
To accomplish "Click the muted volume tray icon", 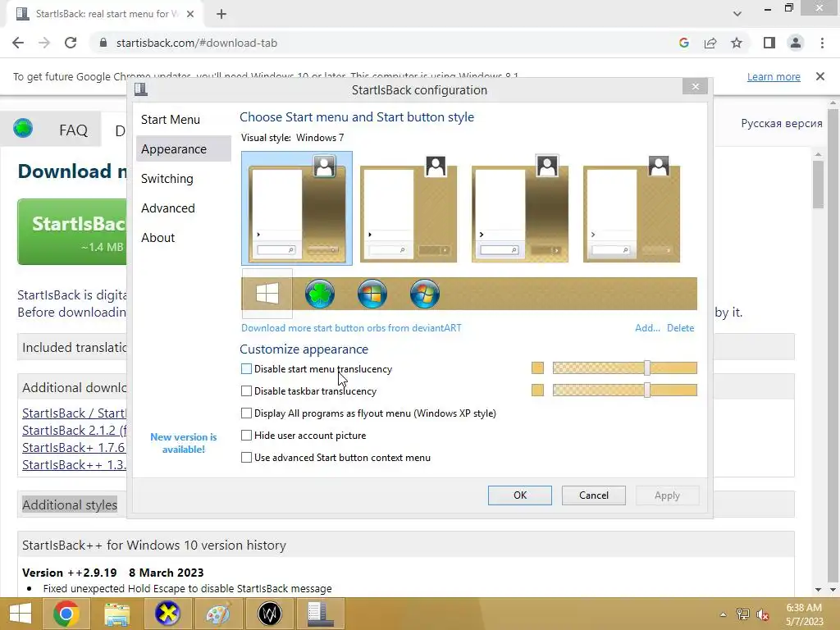I will tap(762, 614).
